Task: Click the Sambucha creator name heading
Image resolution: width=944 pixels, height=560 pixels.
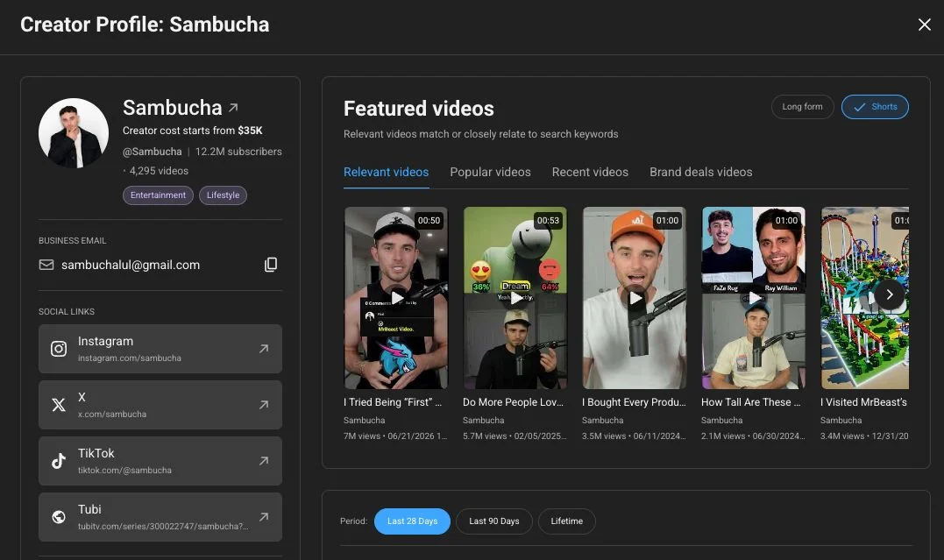Action: (172, 108)
